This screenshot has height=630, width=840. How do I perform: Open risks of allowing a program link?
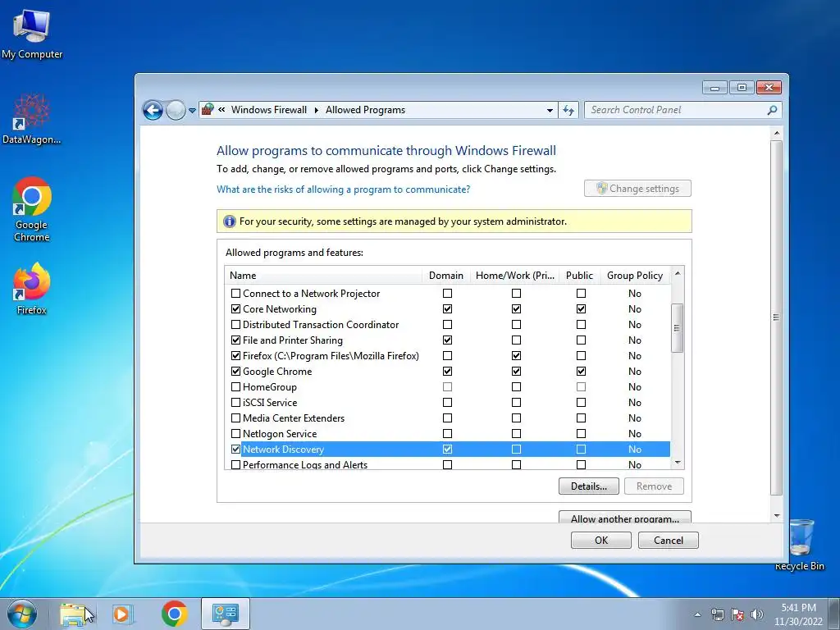tap(344, 189)
